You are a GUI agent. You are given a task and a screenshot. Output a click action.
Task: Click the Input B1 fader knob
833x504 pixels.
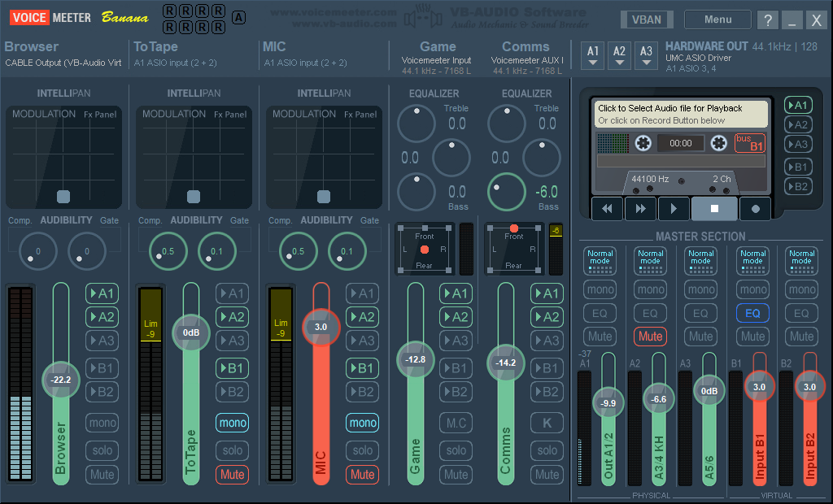tap(759, 387)
